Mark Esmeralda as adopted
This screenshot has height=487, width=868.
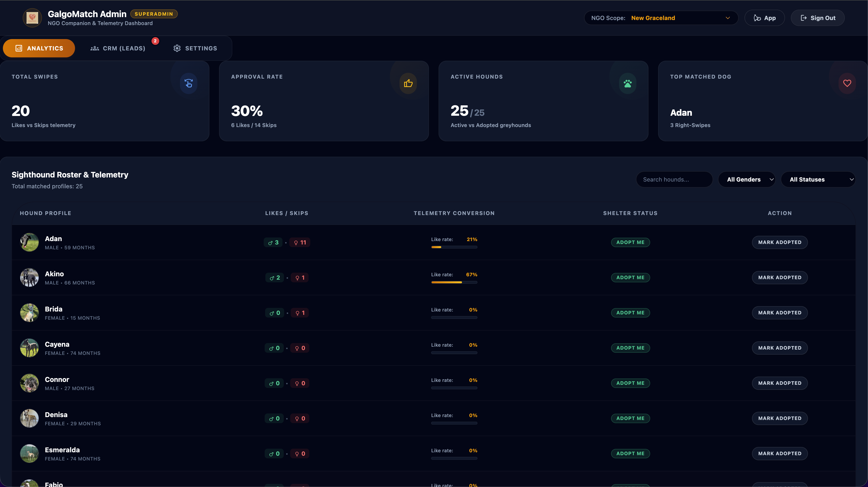click(780, 454)
